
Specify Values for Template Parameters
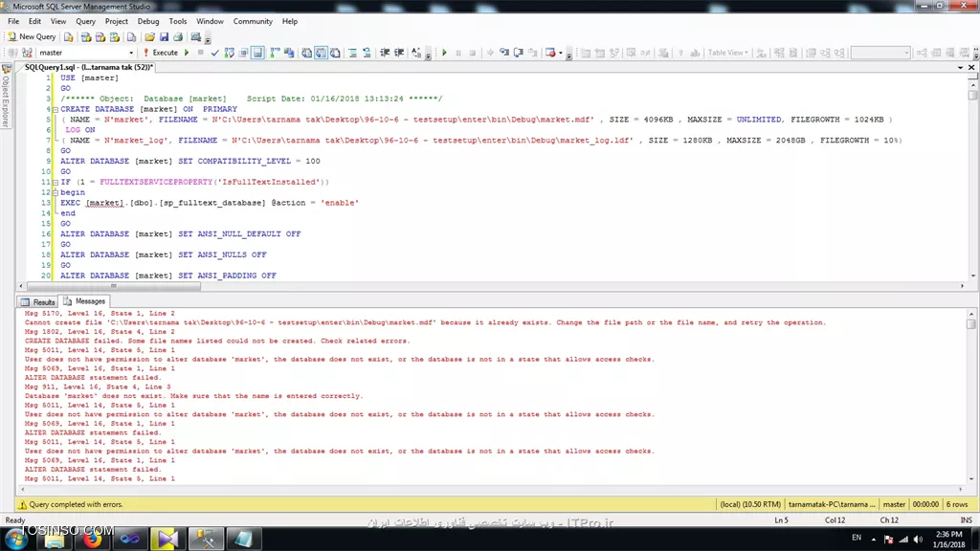416,54
